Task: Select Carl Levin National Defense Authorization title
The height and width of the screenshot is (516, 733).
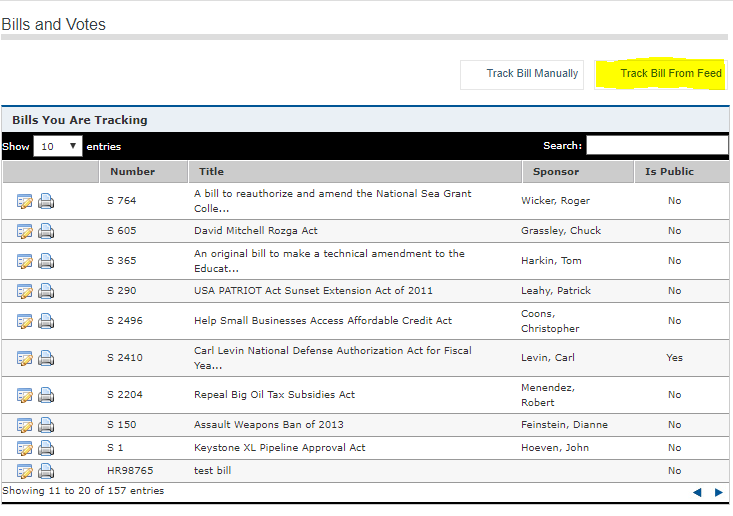Action: (x=333, y=358)
